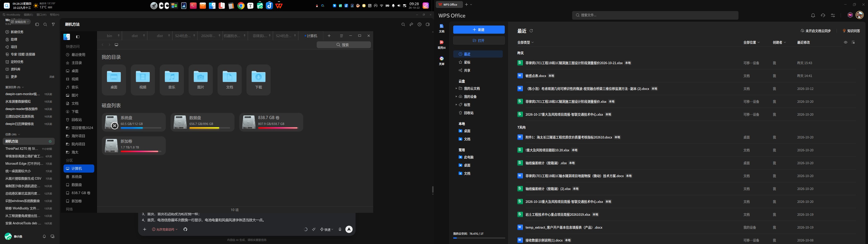Click the volume icon in system tray
This screenshot has height=244, width=868.
[399, 6]
